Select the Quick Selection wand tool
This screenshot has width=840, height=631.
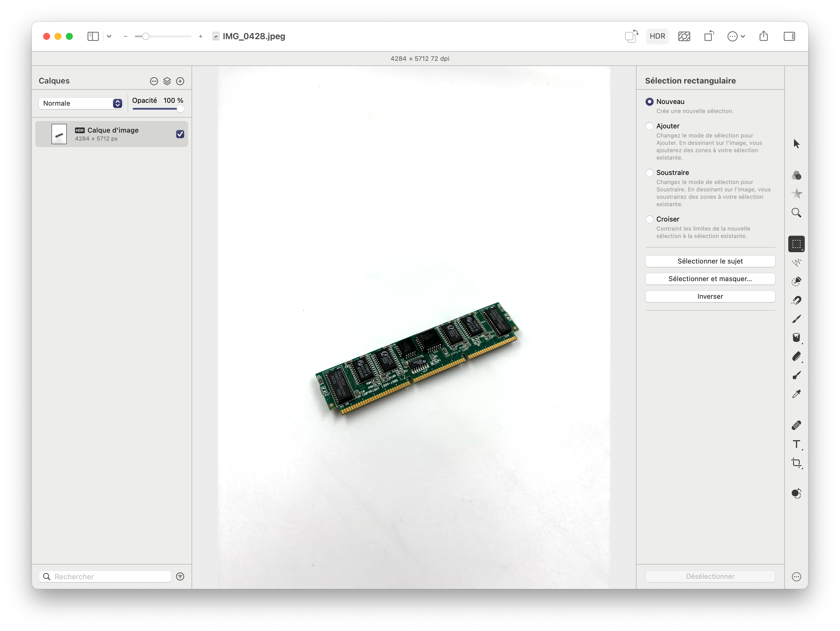pos(796,263)
